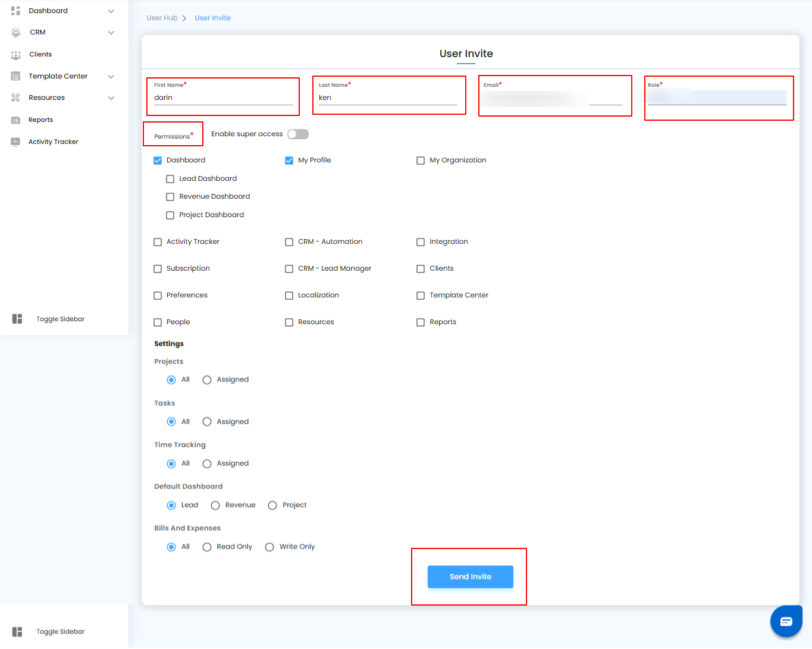The height and width of the screenshot is (649, 812).
Task: Choose Write Only for Bills And Expenses
Action: tap(269, 547)
